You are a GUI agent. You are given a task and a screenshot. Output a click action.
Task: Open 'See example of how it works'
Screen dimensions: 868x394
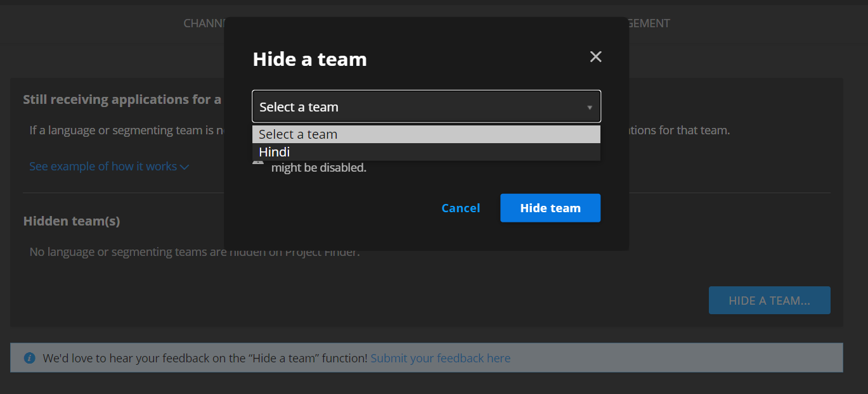[103, 167]
